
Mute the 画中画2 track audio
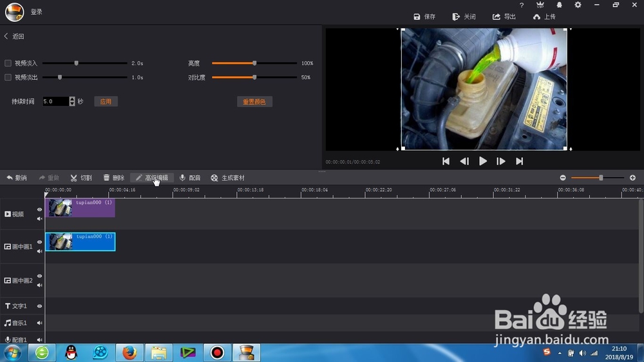tap(39, 285)
